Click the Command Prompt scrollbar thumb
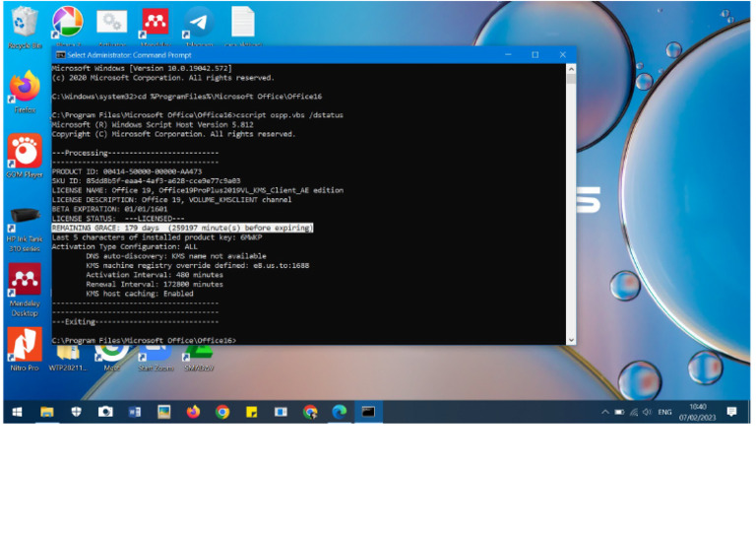Screen dimensions: 756x535 571,79
